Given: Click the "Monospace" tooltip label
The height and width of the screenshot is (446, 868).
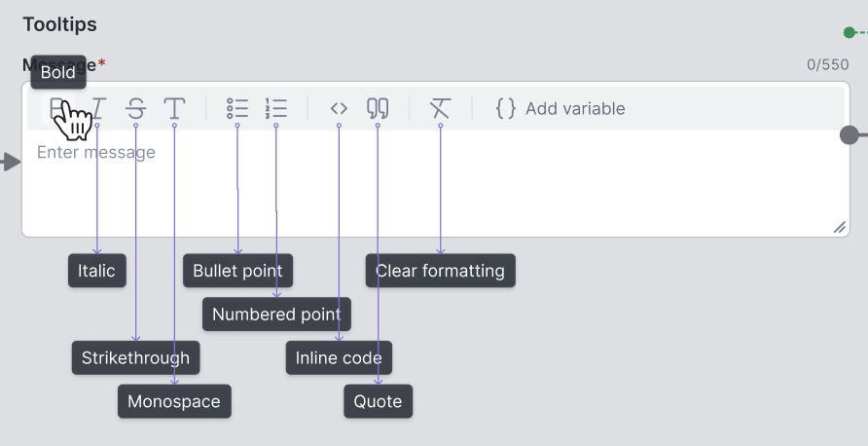Looking at the screenshot, I should (174, 401).
